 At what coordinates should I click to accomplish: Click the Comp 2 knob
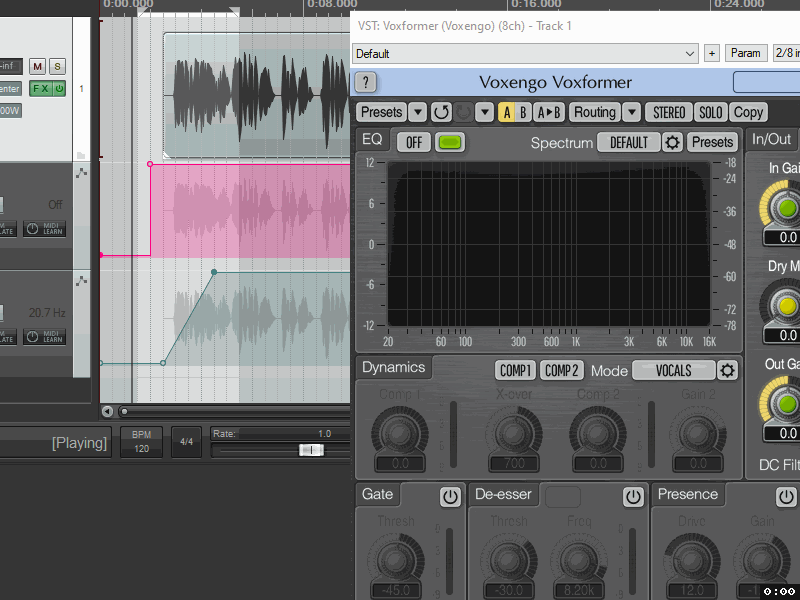pos(598,433)
